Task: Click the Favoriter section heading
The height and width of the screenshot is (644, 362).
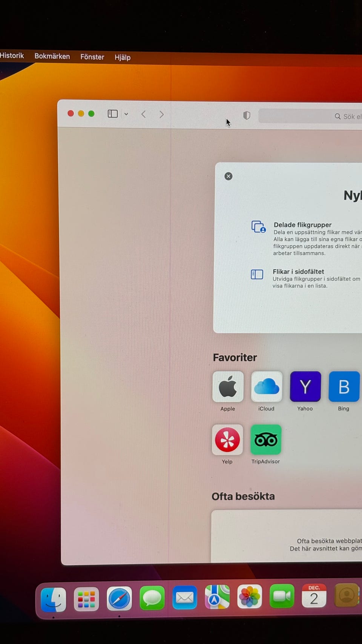Action: (x=235, y=358)
